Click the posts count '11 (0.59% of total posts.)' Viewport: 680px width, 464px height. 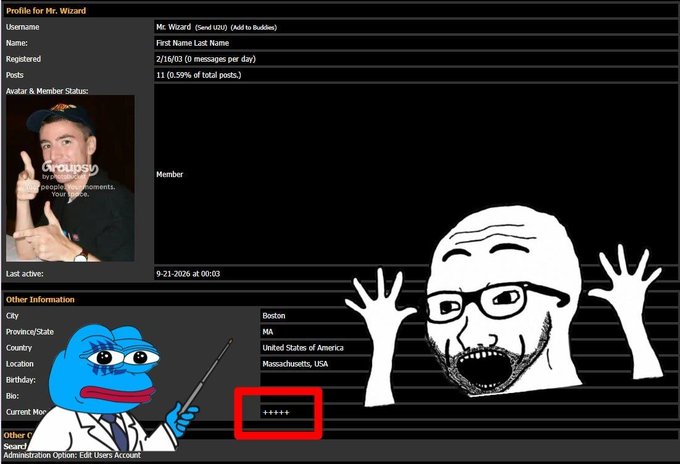(199, 75)
